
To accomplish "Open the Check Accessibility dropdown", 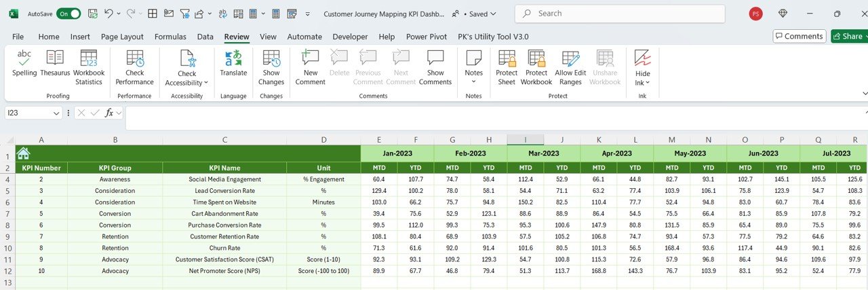I will 187,68.
